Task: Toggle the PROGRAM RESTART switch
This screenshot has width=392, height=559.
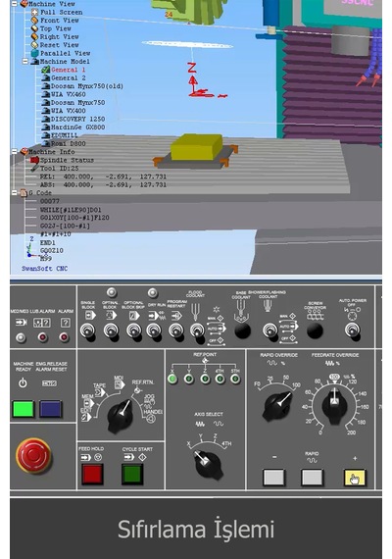Action: [x=176, y=331]
